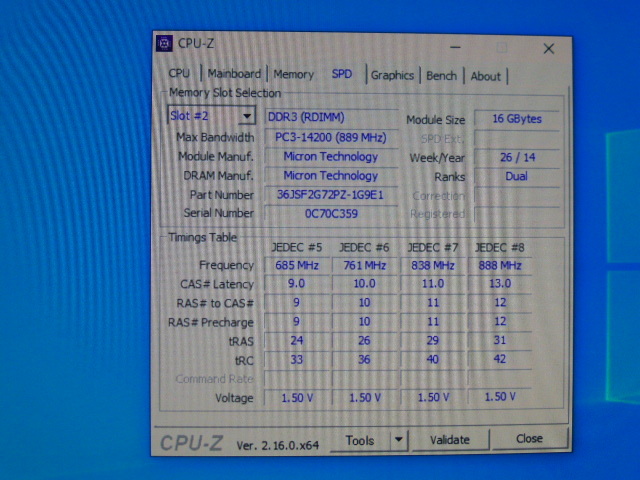Click the serial number 0C70C359
Screen dimensions: 640x480
pos(331,213)
